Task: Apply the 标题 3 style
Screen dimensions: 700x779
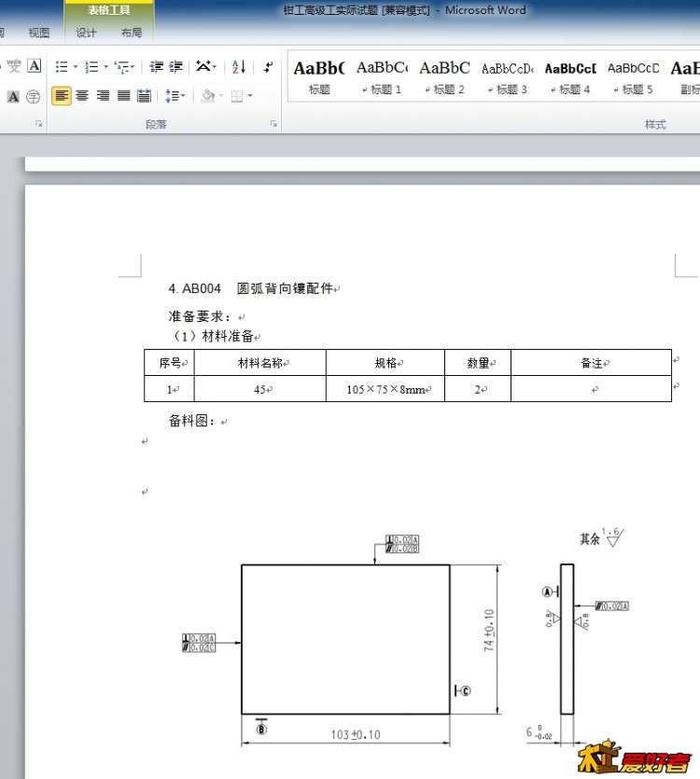Action: click(508, 77)
